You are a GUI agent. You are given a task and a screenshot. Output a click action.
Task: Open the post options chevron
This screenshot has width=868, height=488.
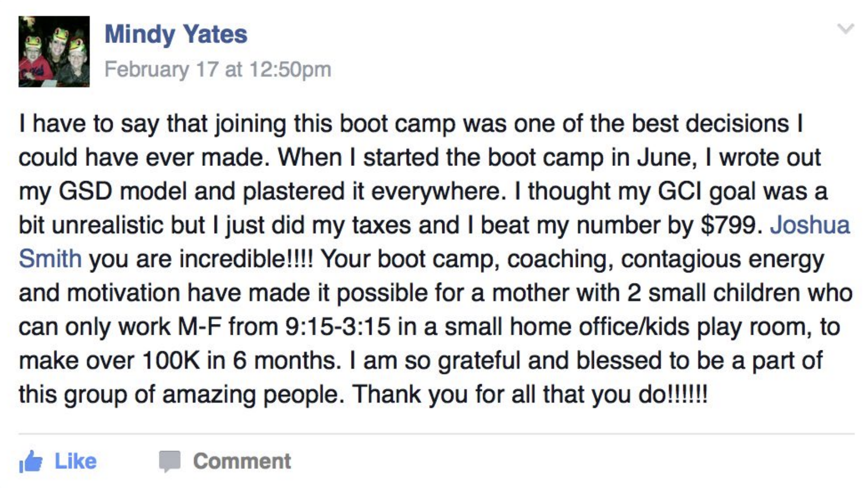click(x=846, y=28)
